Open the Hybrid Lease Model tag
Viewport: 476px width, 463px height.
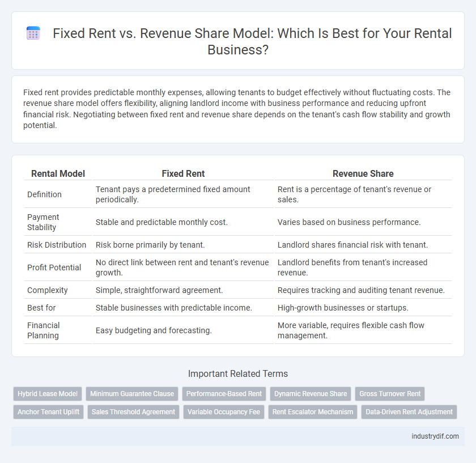pos(48,394)
